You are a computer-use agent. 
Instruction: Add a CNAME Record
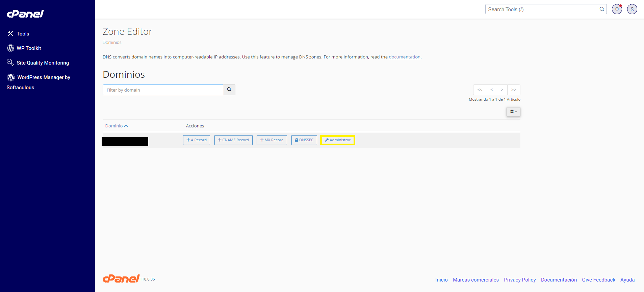[233, 140]
